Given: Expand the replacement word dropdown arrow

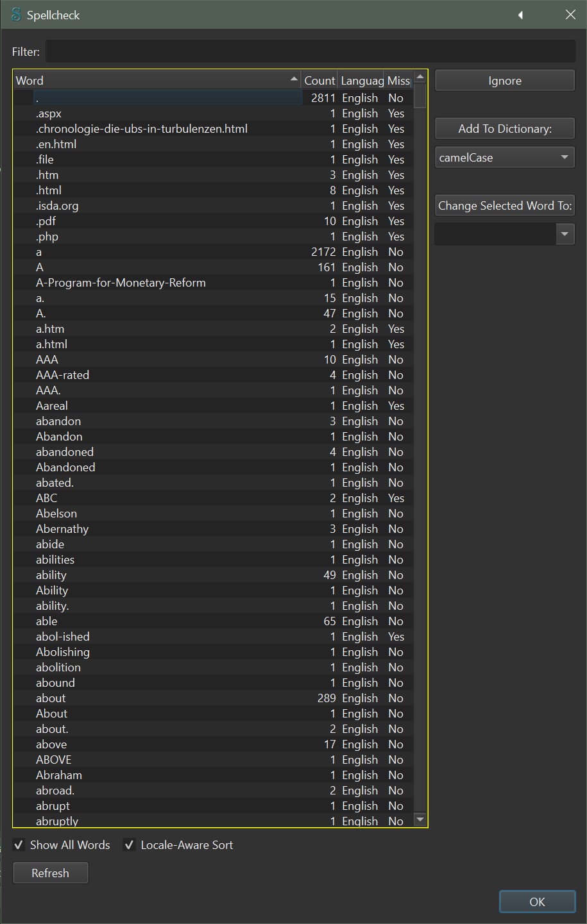Looking at the screenshot, I should [565, 234].
